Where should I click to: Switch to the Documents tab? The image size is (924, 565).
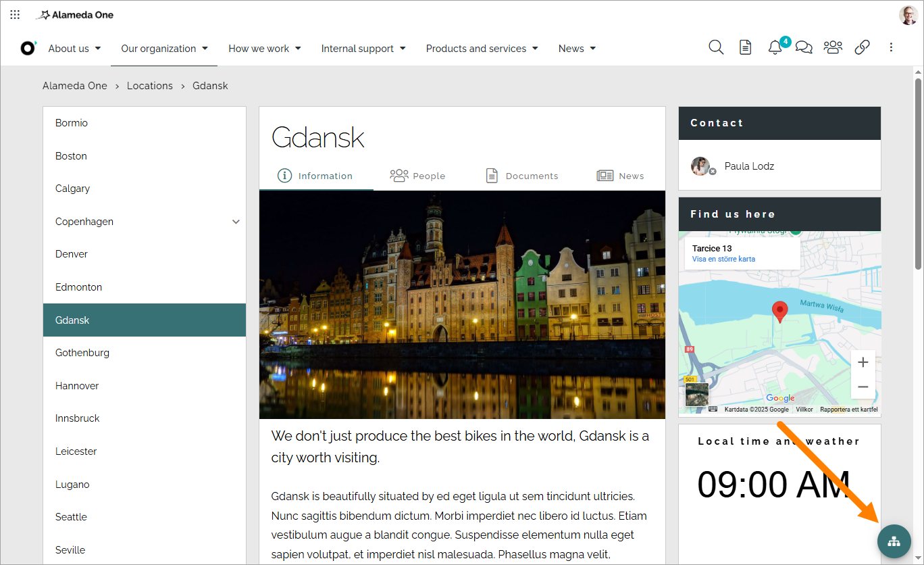(x=522, y=176)
